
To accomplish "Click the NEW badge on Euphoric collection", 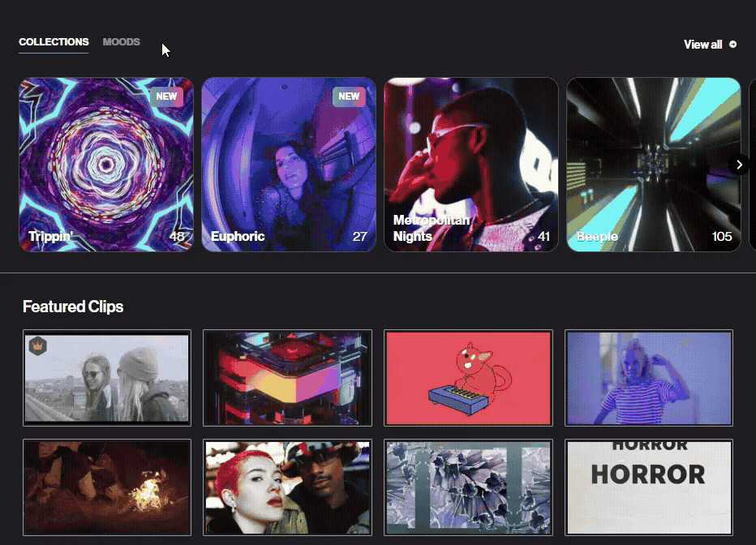I will (x=349, y=97).
